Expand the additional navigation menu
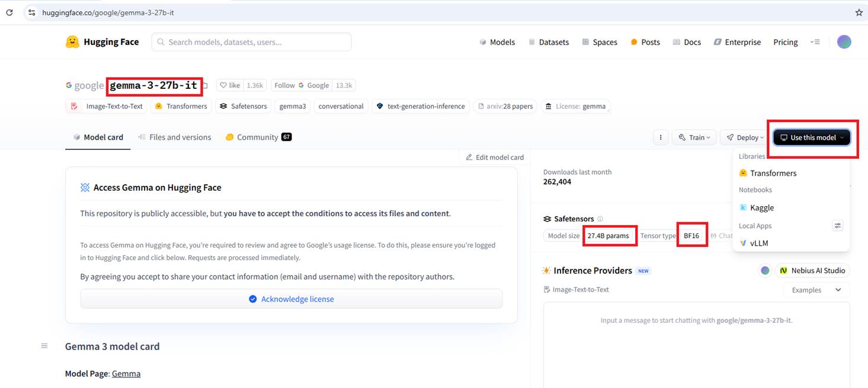This screenshot has height=388, width=868. click(815, 42)
